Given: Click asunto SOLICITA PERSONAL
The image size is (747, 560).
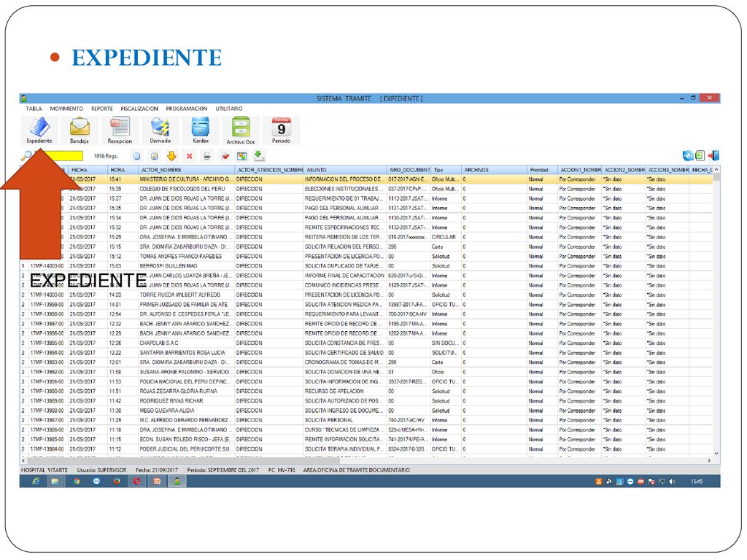Looking at the screenshot, I should click(x=329, y=420).
